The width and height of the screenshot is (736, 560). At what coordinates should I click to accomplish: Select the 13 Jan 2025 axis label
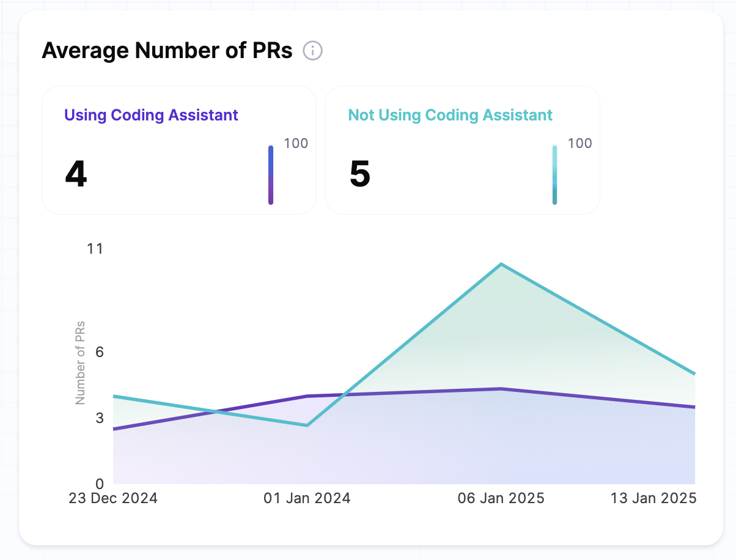[653, 498]
